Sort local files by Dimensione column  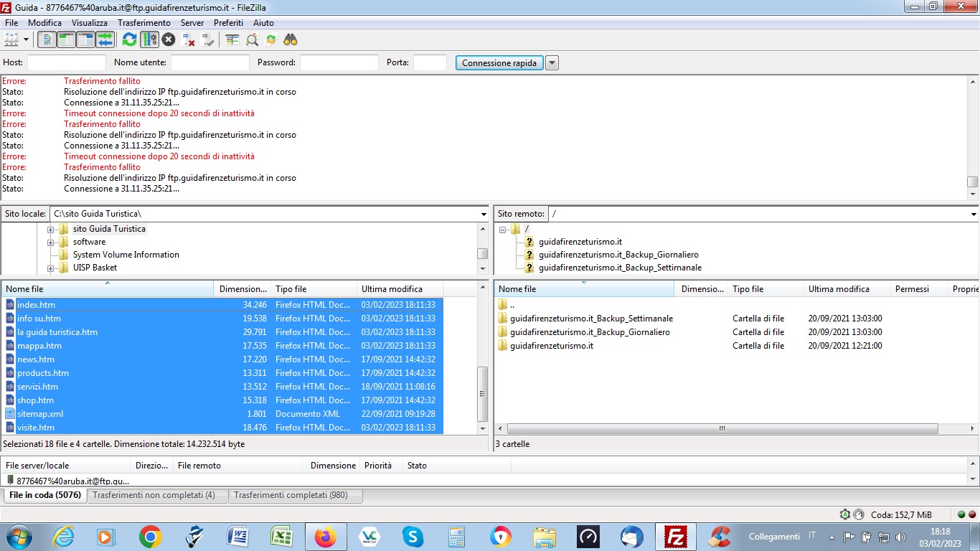click(x=242, y=289)
